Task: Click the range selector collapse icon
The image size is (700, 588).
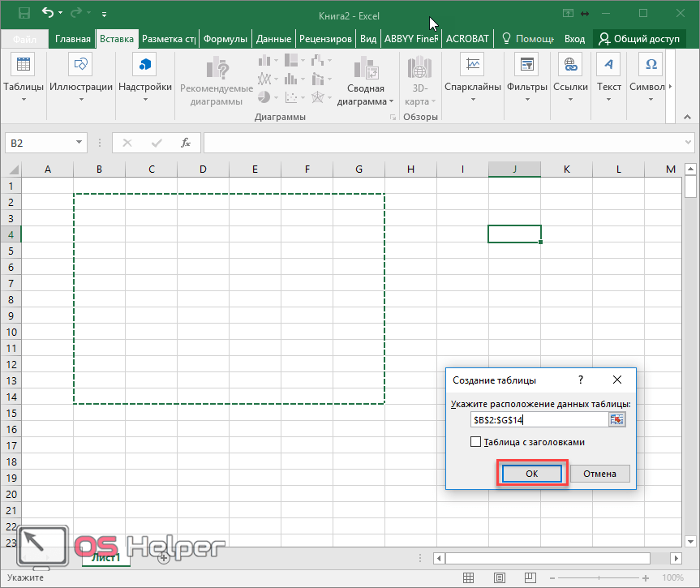Action: coord(617,419)
